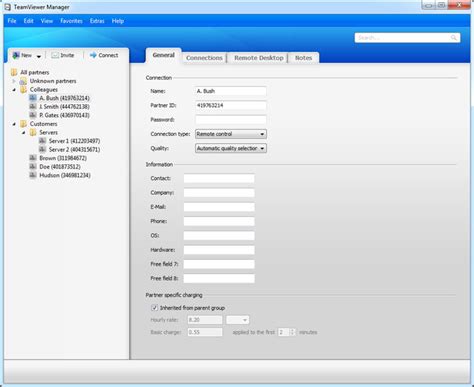
Task: Click the Hudson partner icon
Action: pyautogui.click(x=33, y=175)
